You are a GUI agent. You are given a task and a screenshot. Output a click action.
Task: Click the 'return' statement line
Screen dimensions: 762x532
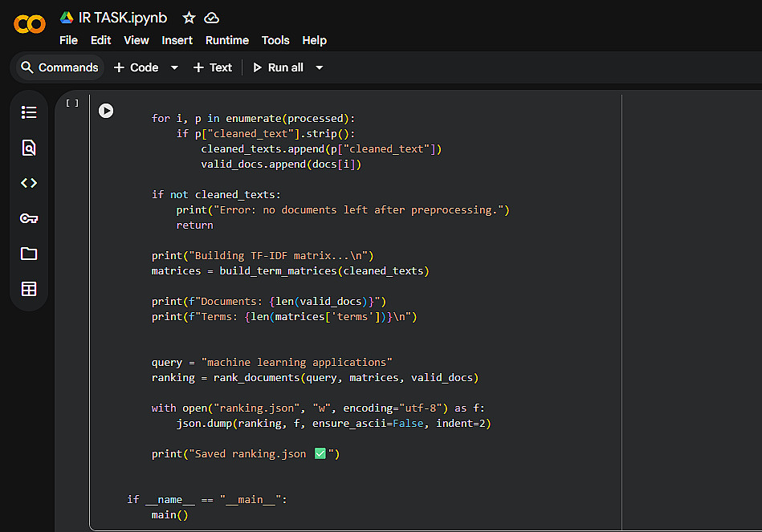(194, 225)
